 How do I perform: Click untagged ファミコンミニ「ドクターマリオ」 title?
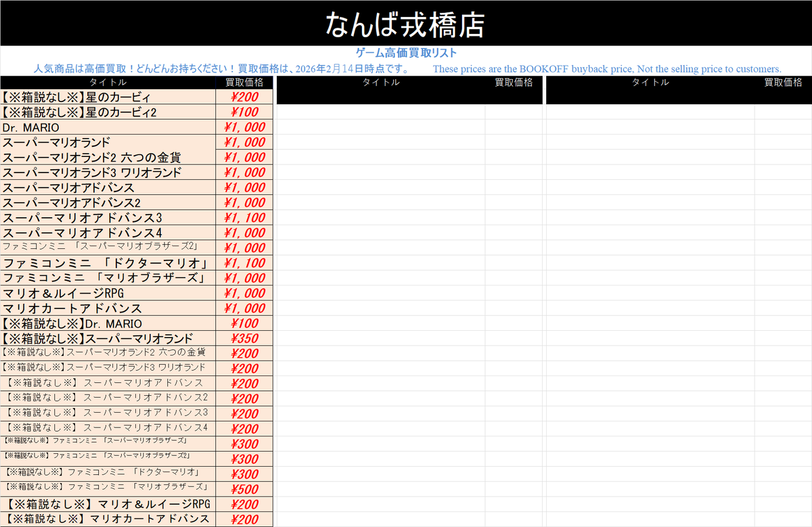(108, 263)
